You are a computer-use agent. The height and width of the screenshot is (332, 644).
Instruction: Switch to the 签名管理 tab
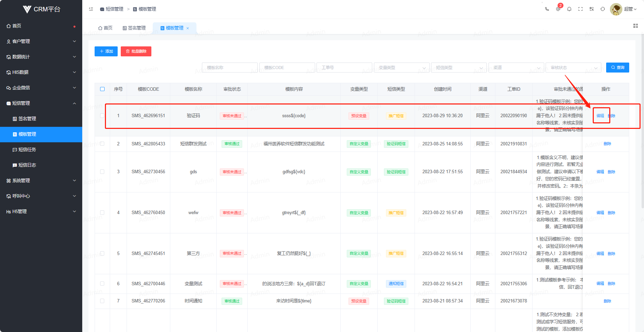coord(134,28)
